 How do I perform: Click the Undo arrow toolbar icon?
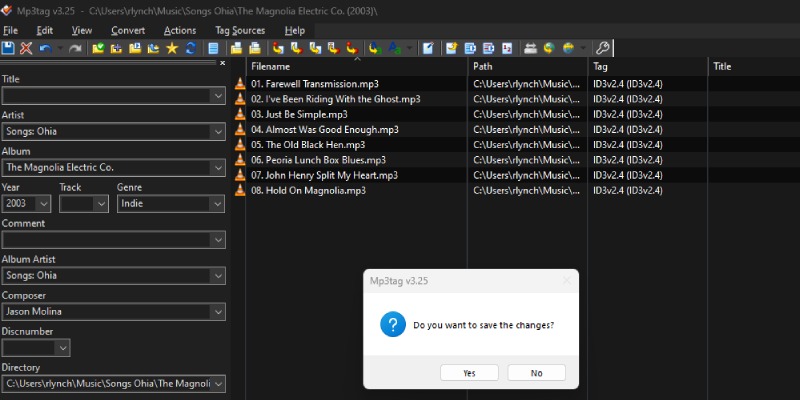coord(45,48)
